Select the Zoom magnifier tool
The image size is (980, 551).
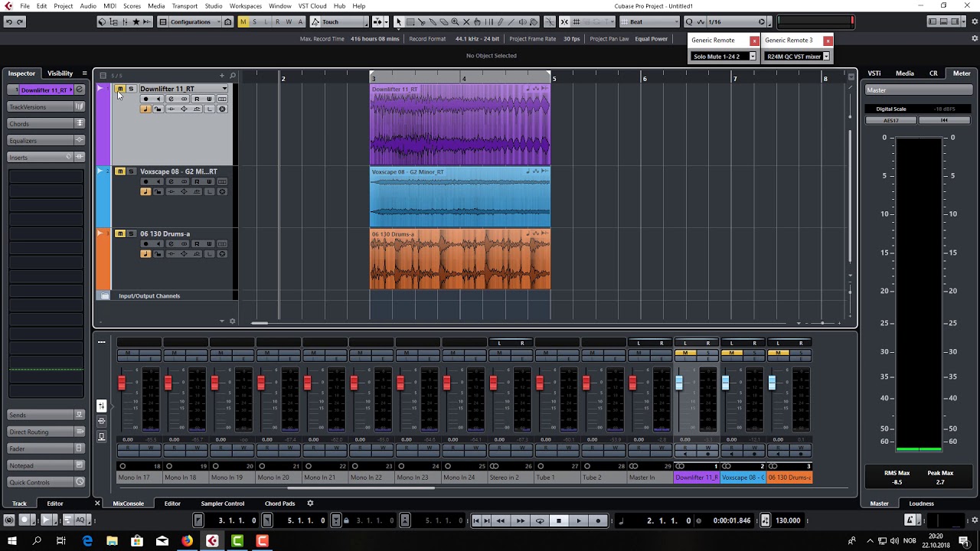tap(455, 21)
